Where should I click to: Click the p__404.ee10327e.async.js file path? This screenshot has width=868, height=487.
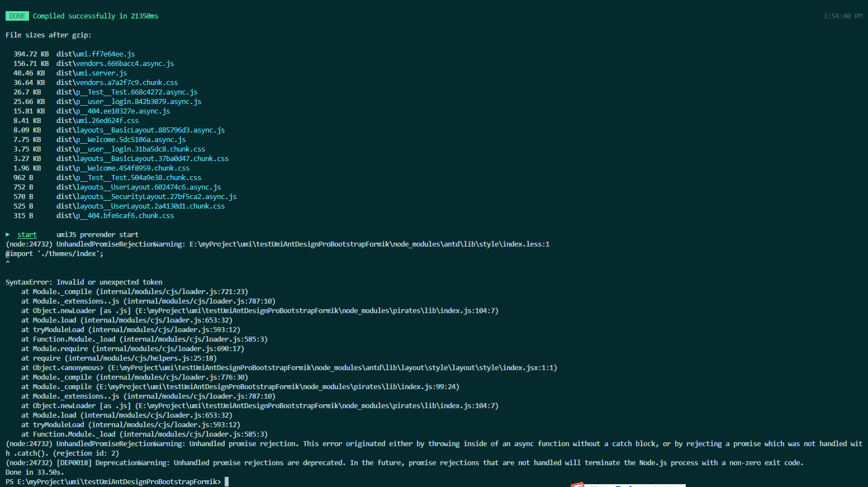coord(113,111)
